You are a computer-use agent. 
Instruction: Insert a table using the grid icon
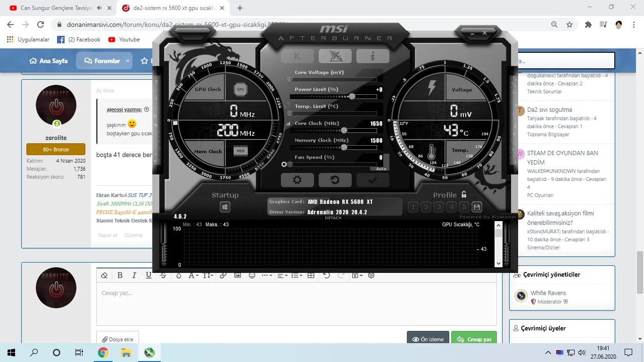pos(311,275)
